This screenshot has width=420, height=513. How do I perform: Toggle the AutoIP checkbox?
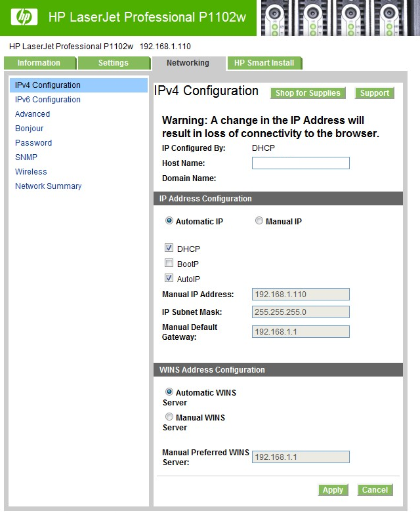click(x=169, y=278)
